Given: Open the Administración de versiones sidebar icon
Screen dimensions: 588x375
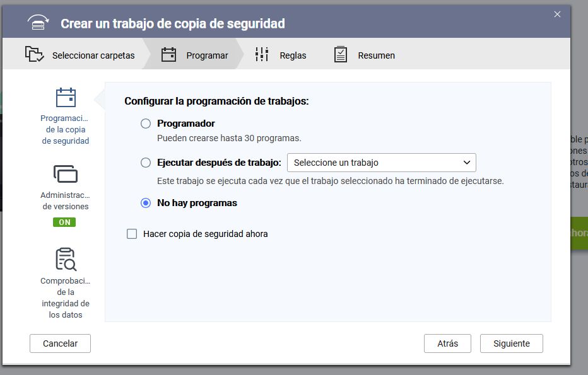Looking at the screenshot, I should (66, 174).
